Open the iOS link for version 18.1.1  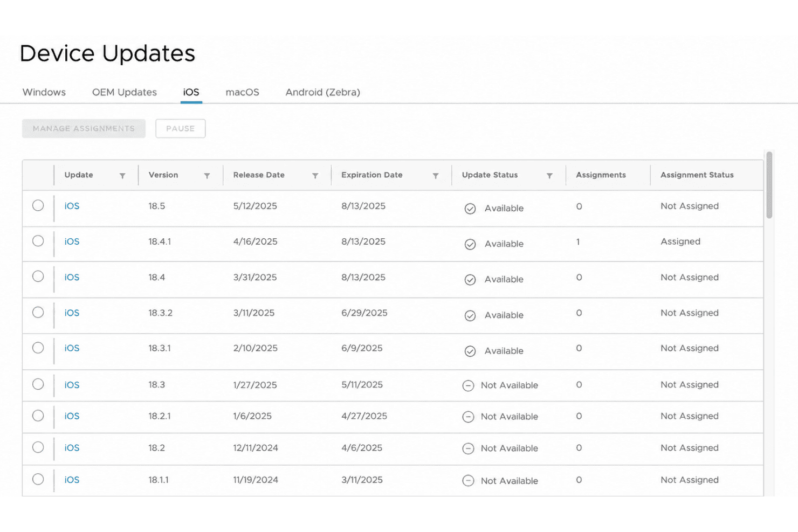[72, 480]
